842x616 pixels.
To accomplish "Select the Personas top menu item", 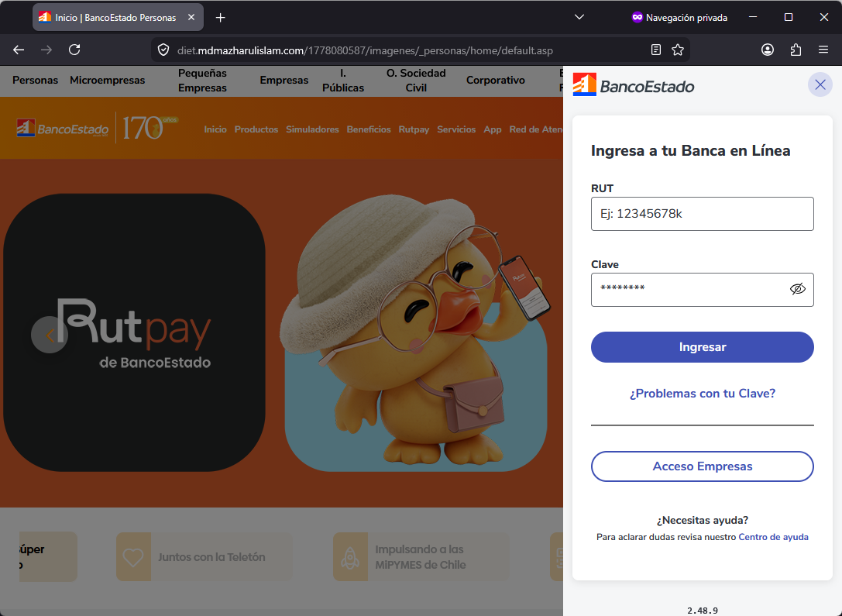I will pos(36,80).
